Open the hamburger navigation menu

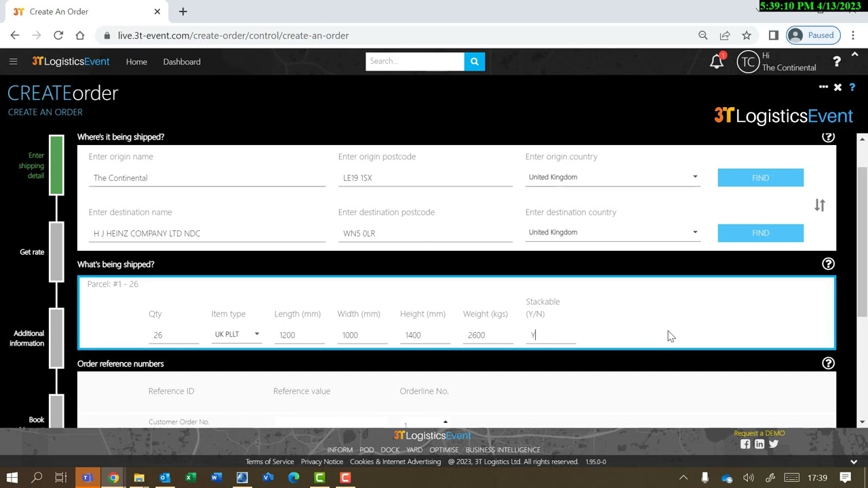click(13, 62)
